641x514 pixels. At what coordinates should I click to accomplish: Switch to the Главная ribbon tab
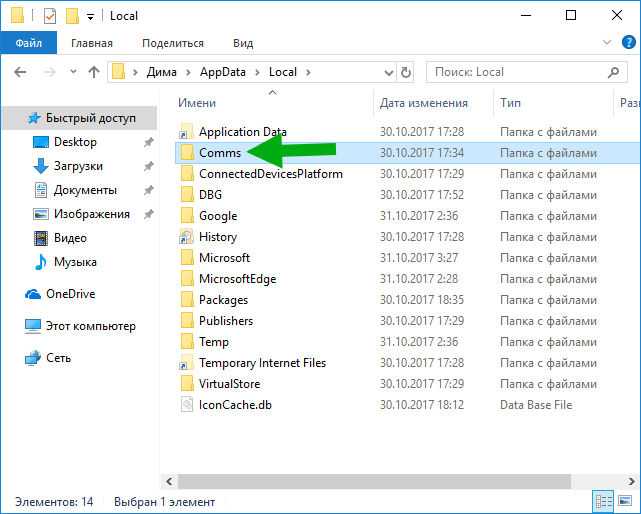tap(92, 43)
